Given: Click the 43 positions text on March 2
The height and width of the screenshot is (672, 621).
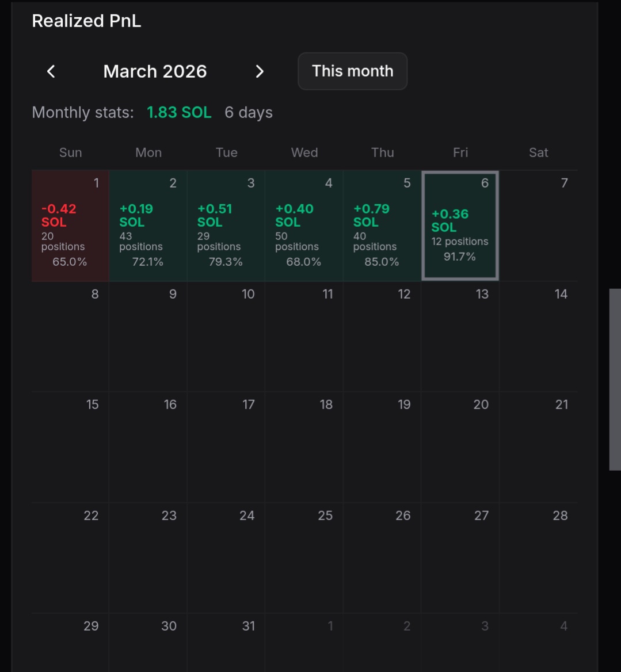Looking at the screenshot, I should [x=141, y=241].
